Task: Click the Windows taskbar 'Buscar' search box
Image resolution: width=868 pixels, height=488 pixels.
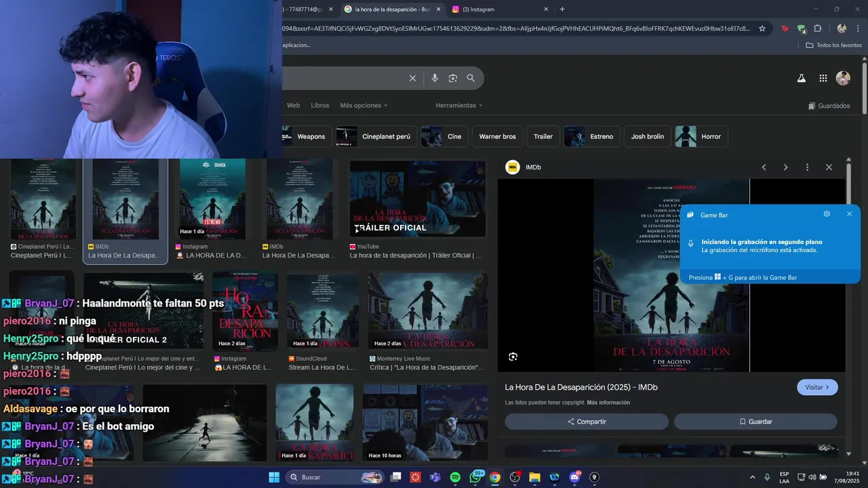Action: (334, 477)
